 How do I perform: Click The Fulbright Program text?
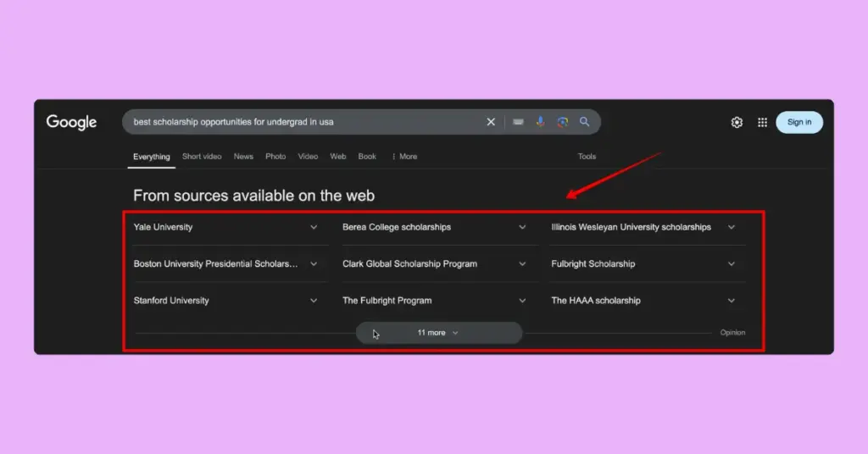(x=387, y=301)
